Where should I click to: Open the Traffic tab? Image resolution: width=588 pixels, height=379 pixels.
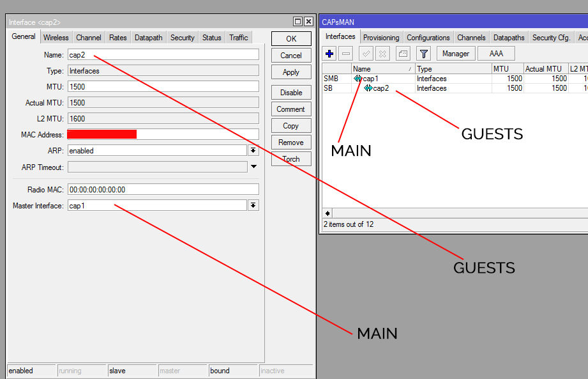click(239, 38)
